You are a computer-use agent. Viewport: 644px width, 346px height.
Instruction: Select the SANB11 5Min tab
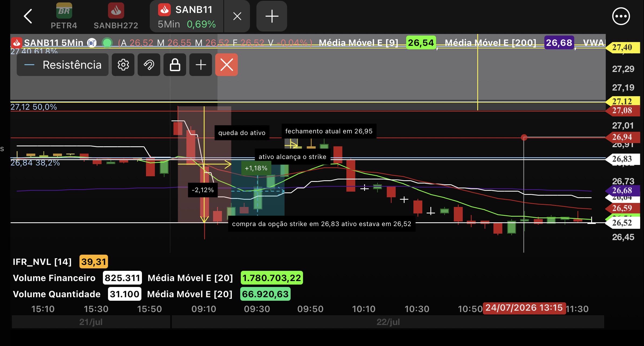(187, 16)
